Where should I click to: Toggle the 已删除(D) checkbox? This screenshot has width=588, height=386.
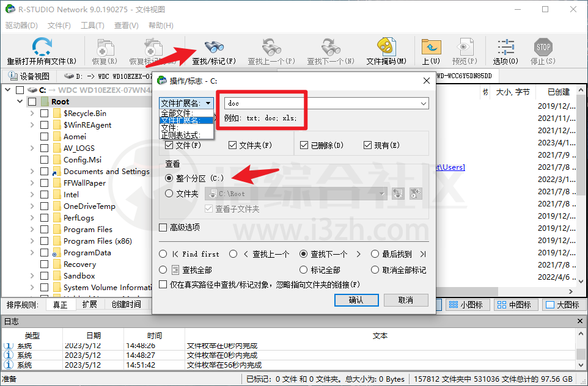[x=304, y=145]
